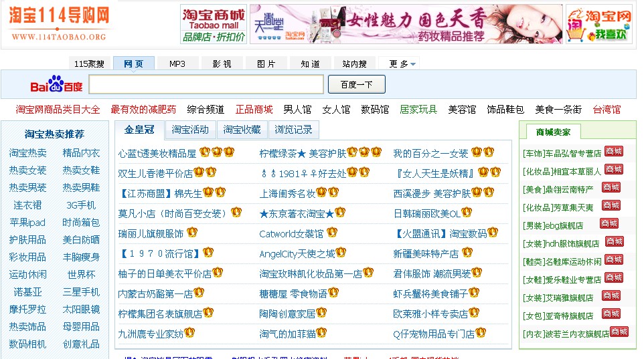The image size is (644, 359).
Task: Open [车饰]车品弘智专营店 seller link
Action: pyautogui.click(x=562, y=154)
